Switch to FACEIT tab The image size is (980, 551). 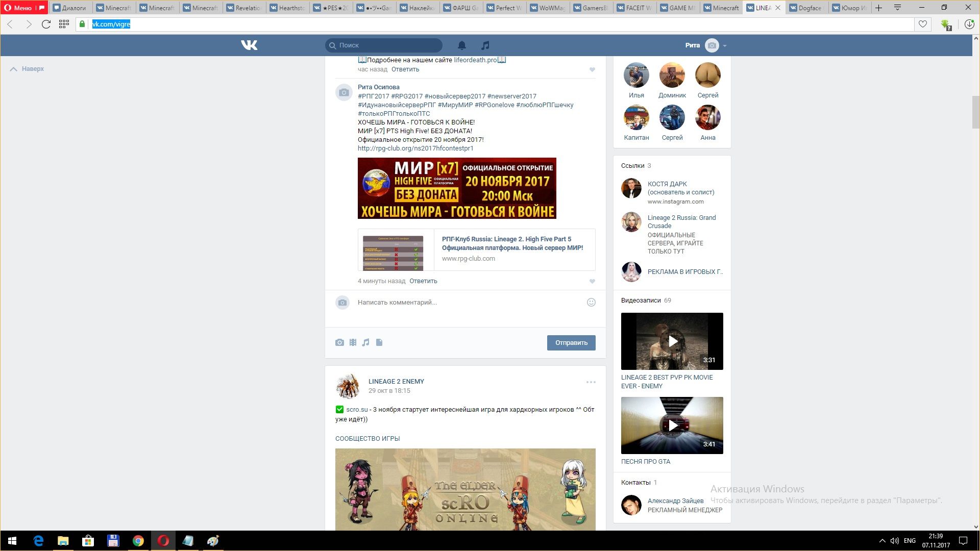pyautogui.click(x=634, y=8)
